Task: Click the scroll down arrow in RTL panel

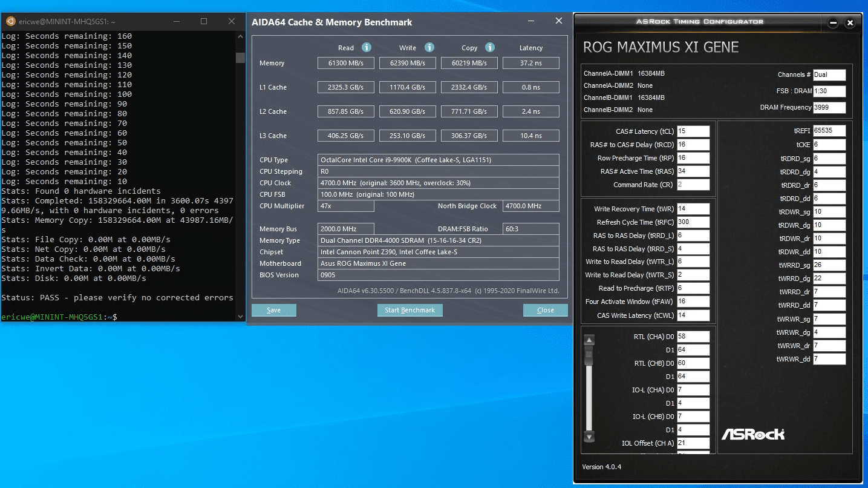Action: coord(590,437)
